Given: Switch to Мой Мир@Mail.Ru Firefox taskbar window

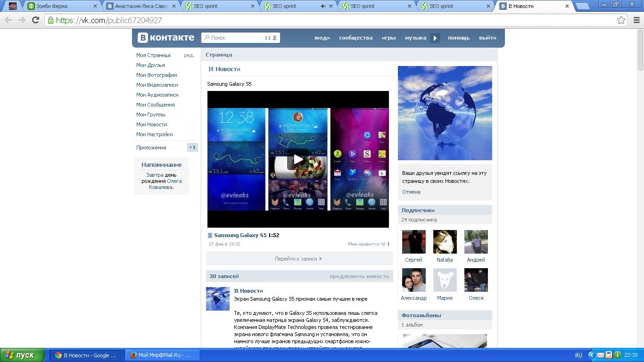Looking at the screenshot, I should click(163, 355).
